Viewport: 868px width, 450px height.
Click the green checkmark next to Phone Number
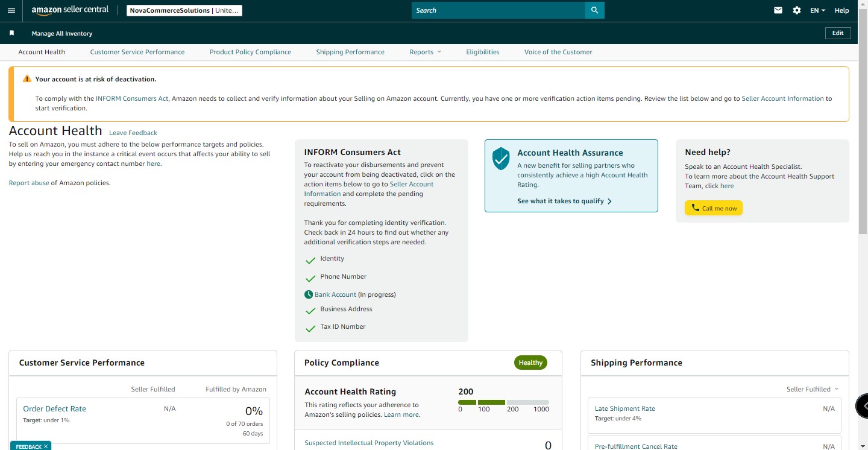pyautogui.click(x=310, y=279)
